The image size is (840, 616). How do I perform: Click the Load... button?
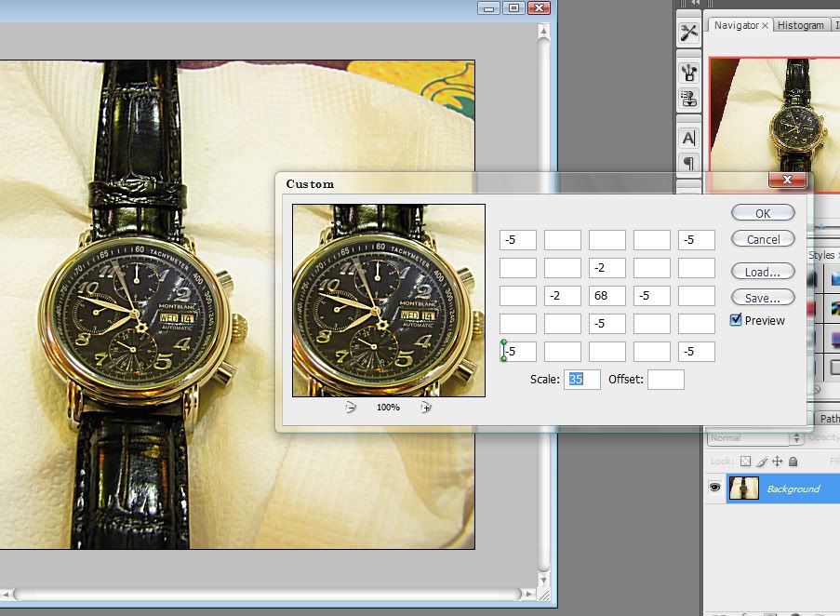(763, 272)
